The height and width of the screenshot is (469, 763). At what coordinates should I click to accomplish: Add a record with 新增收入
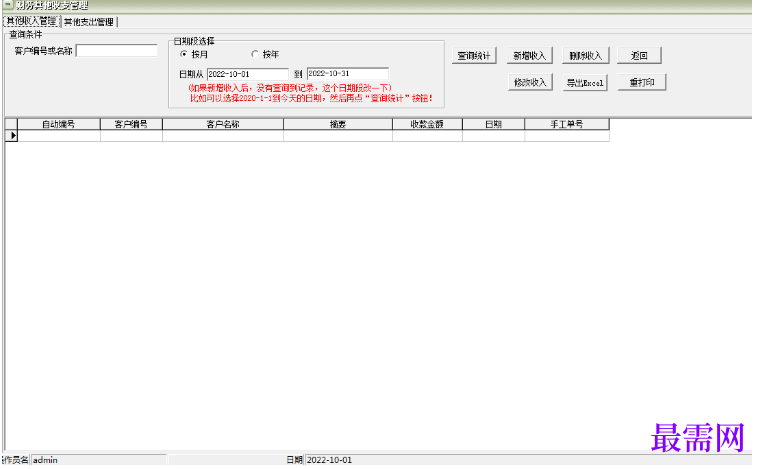[529, 55]
